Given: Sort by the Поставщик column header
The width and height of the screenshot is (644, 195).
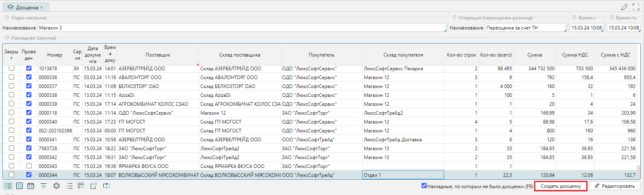Looking at the screenshot, I should (158, 55).
